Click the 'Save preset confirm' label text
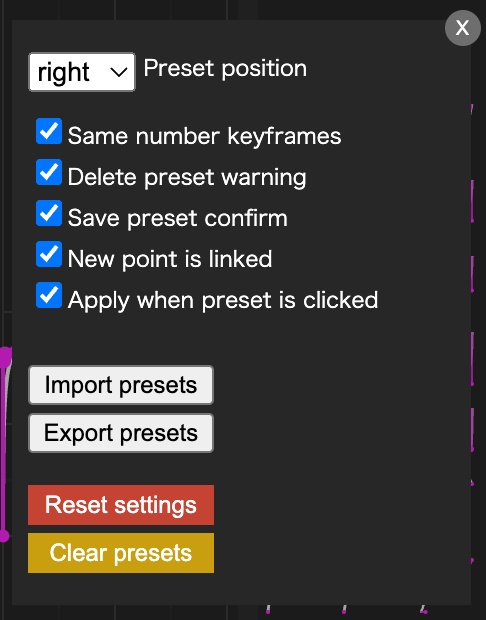 (x=178, y=218)
